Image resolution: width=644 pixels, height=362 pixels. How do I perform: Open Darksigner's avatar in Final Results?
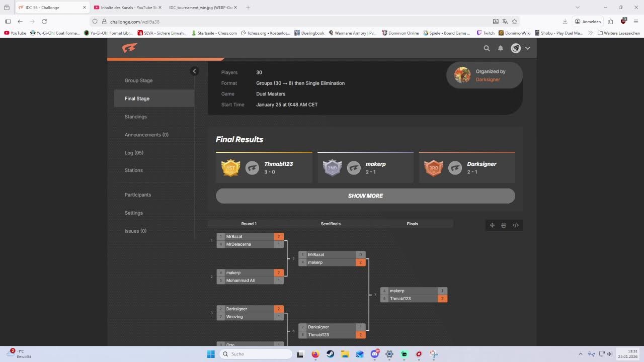pos(455,168)
